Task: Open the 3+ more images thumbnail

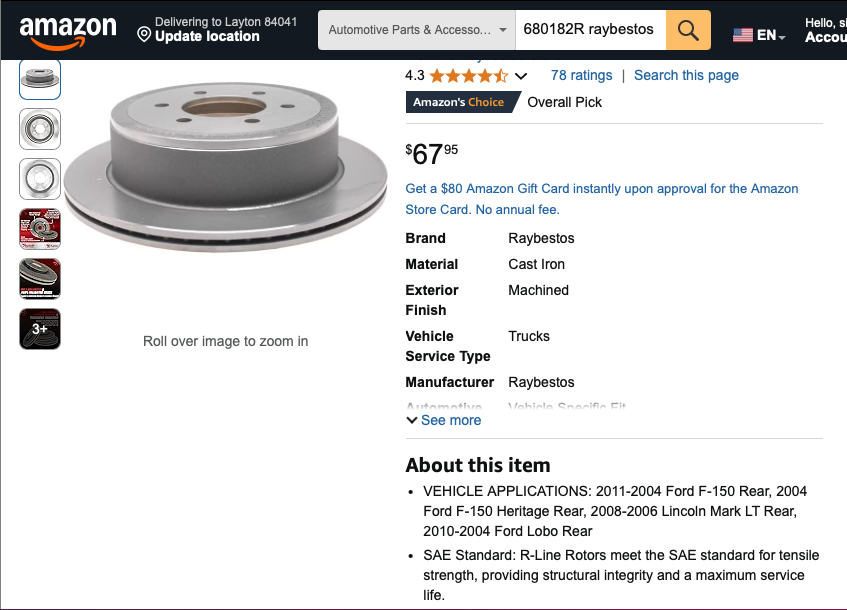Action: 40,329
